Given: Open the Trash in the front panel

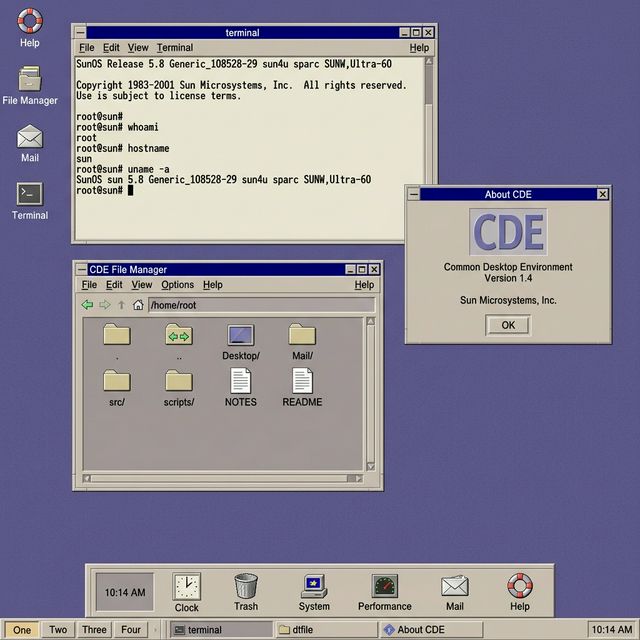Looking at the screenshot, I should [x=246, y=591].
